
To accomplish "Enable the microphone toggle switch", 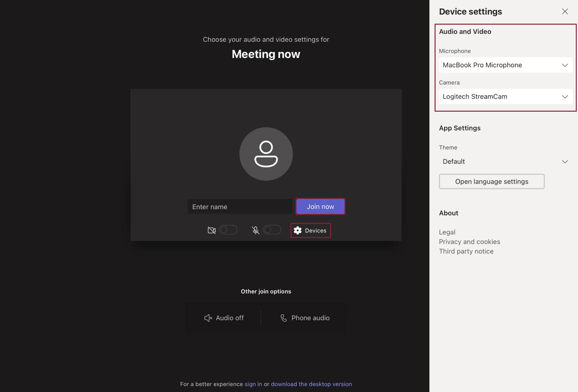I will coord(272,230).
